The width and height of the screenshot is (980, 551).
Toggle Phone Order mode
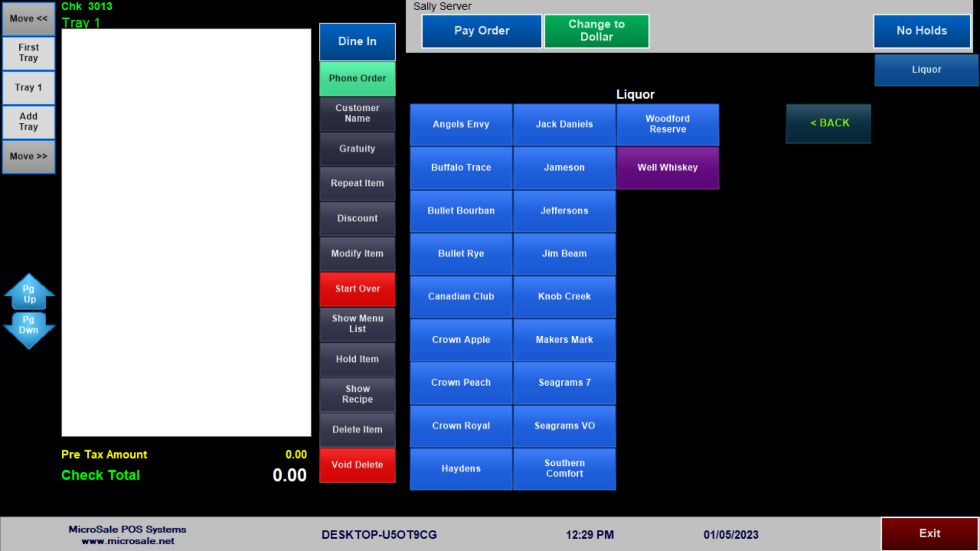(357, 79)
